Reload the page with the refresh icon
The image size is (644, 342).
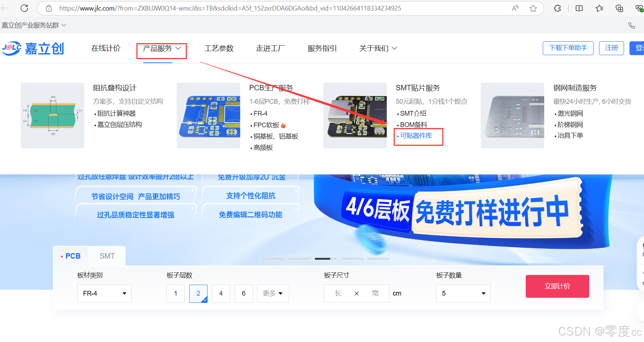[x=24, y=8]
